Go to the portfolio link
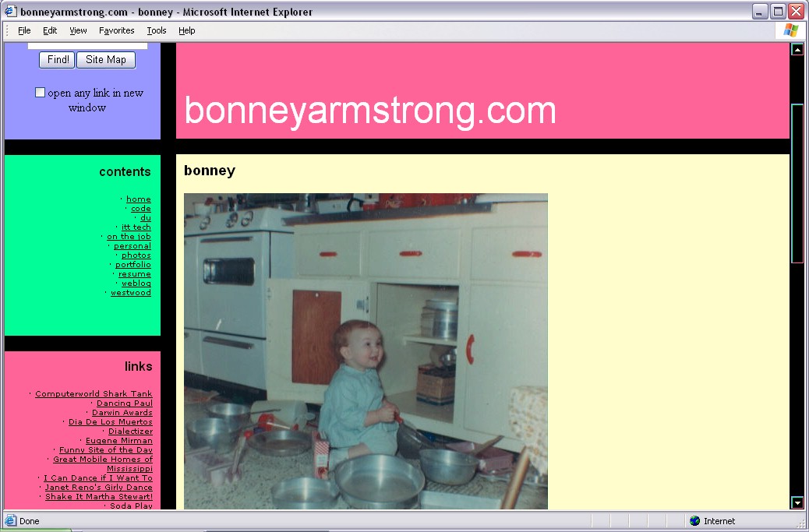 [x=133, y=265]
